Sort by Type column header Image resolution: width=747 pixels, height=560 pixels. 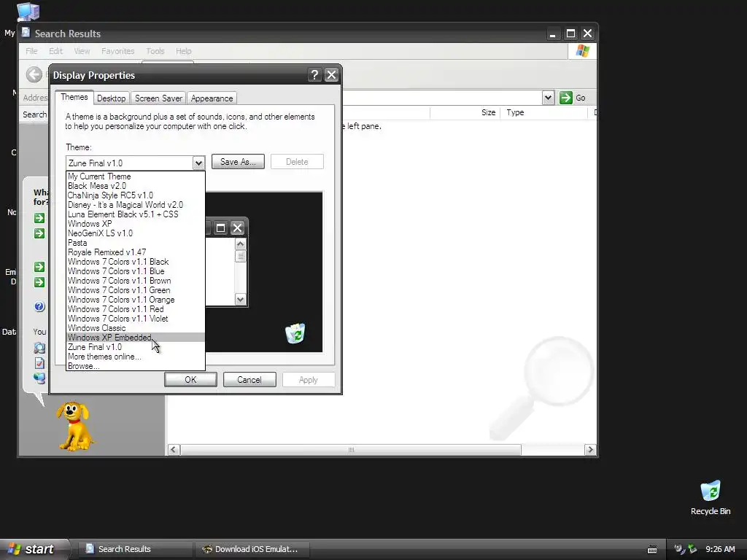pyautogui.click(x=544, y=112)
